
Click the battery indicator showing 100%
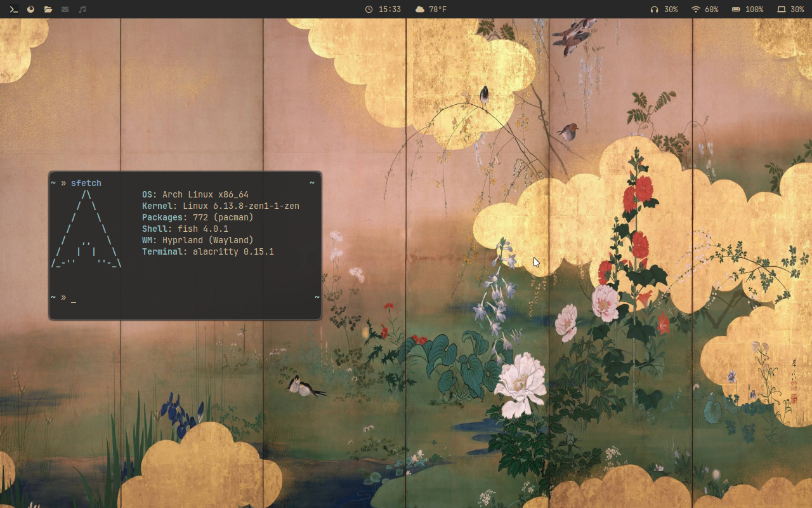(x=747, y=10)
